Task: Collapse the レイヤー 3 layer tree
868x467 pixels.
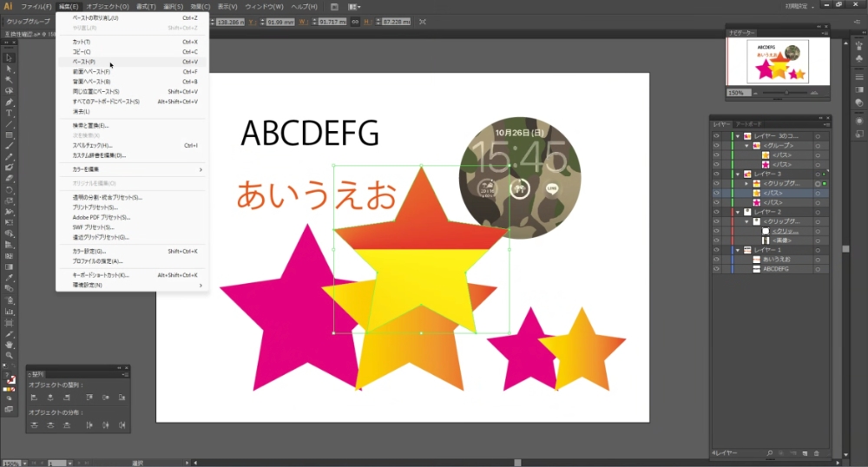Action: [737, 174]
